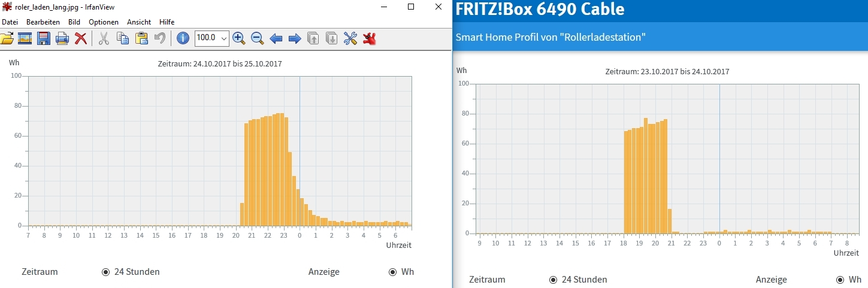Show image information via blue info icon
The image size is (868, 288).
(x=183, y=39)
